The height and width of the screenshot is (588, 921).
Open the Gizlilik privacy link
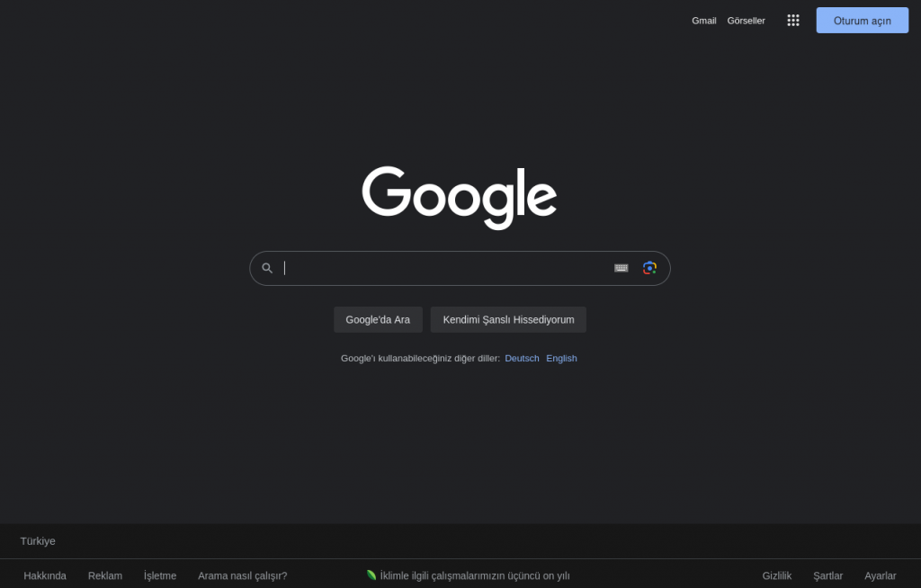[776, 575]
